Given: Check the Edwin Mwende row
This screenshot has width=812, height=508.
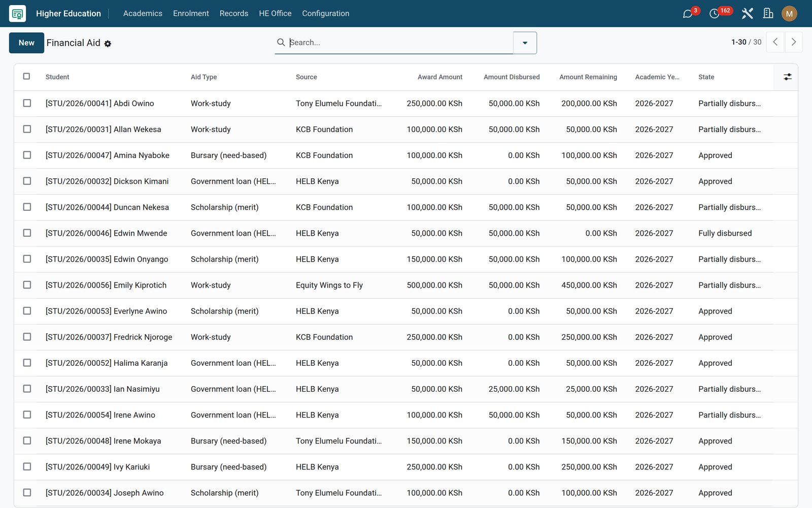Looking at the screenshot, I should (27, 233).
